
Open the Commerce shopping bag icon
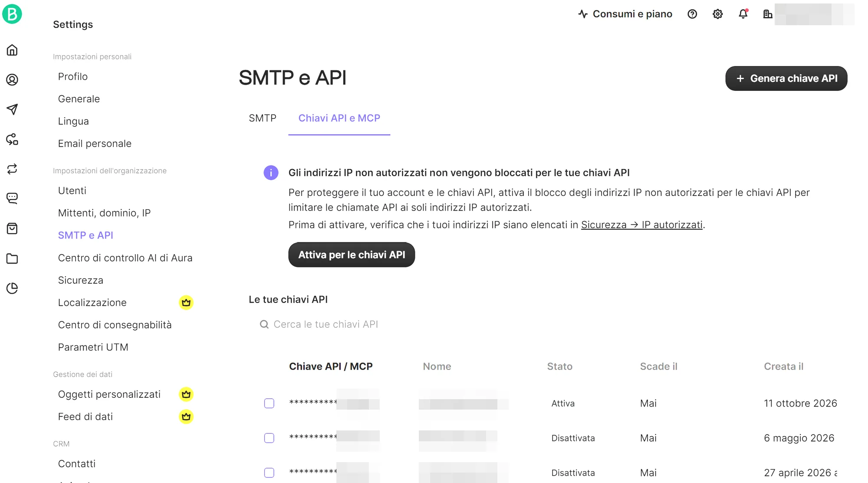point(12,228)
